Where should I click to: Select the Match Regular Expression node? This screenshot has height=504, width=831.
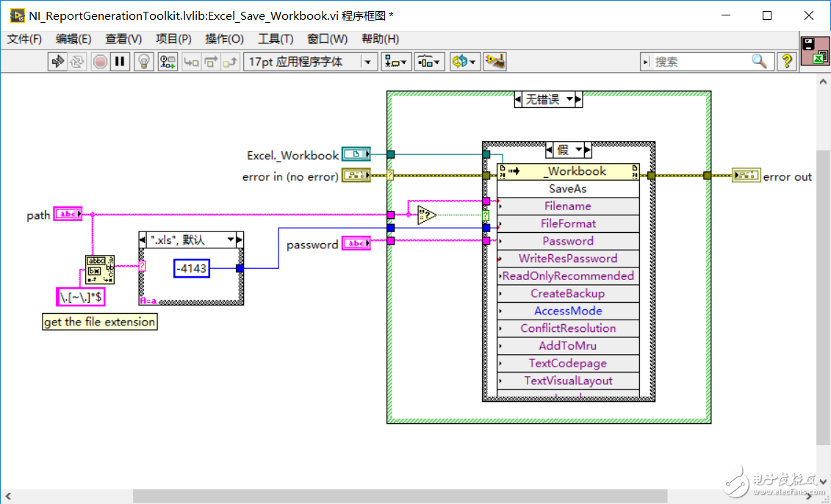tap(100, 269)
